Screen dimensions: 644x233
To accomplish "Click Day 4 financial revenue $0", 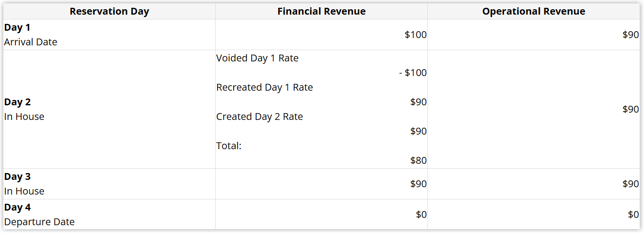I will click(x=421, y=214).
